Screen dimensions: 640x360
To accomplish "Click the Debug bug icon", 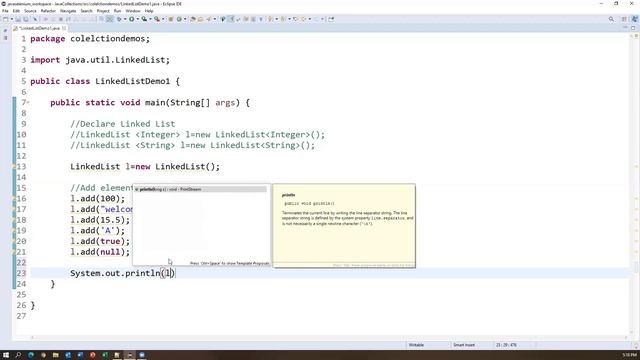I will click(x=119, y=19).
